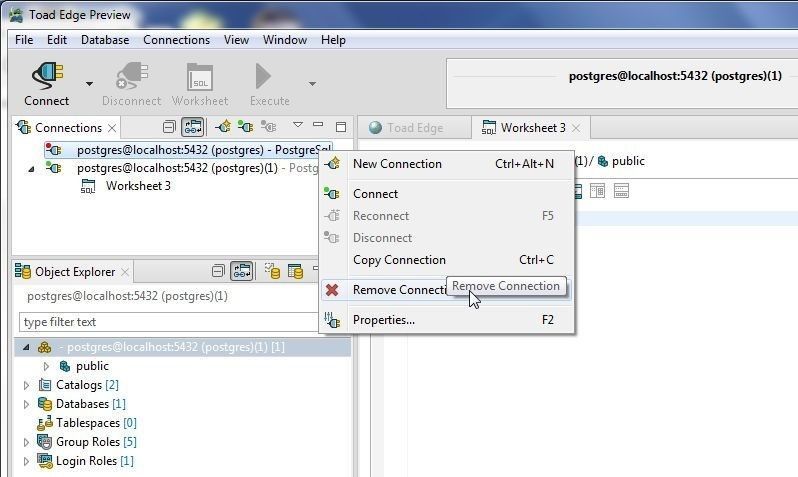Collapse all in the Connections panel
The width and height of the screenshot is (798, 477).
(169, 127)
